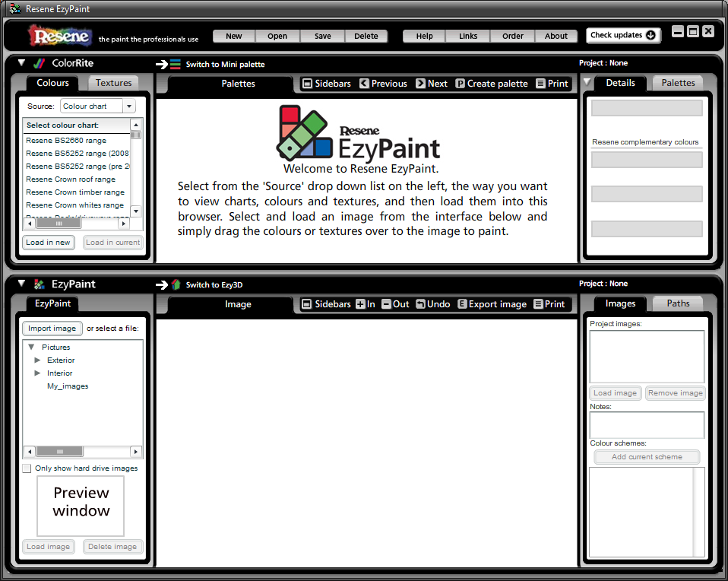Click the colour chart horizontal scrollbar thumb
Image resolution: width=728 pixels, height=581 pixels.
coord(59,224)
